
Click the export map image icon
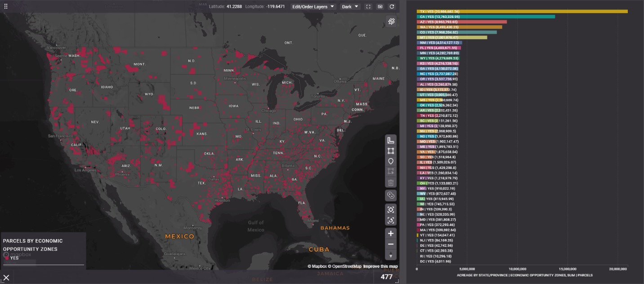click(x=380, y=7)
